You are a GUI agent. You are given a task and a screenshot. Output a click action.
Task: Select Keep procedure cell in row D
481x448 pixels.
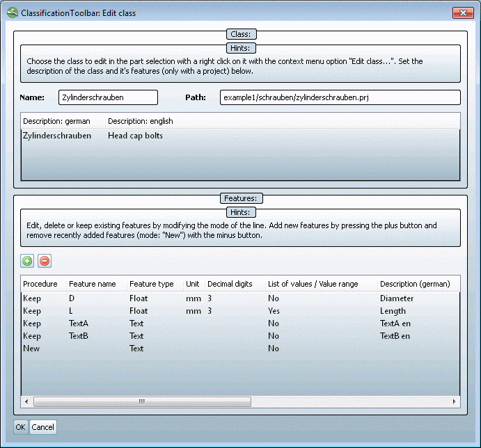(32, 298)
